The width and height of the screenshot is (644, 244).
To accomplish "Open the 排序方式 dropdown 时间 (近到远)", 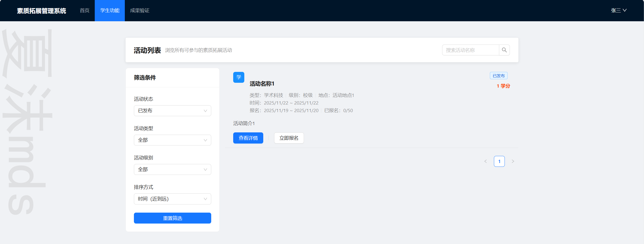I will click(173, 199).
